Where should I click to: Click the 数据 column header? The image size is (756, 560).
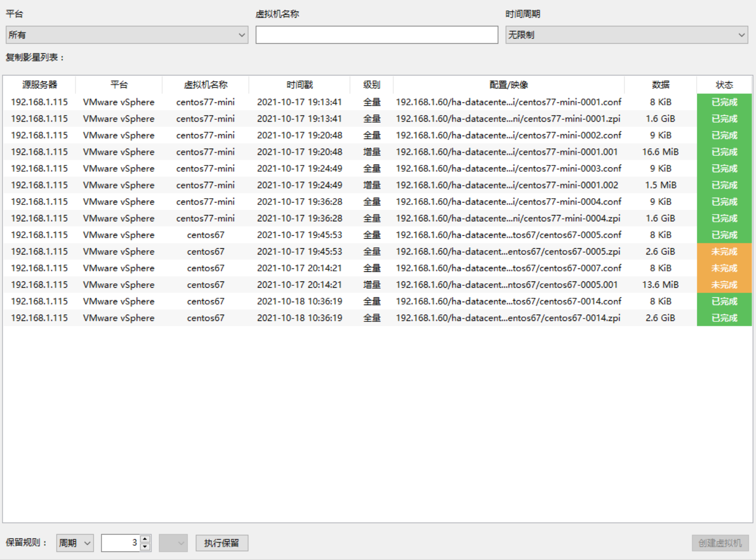tap(660, 85)
